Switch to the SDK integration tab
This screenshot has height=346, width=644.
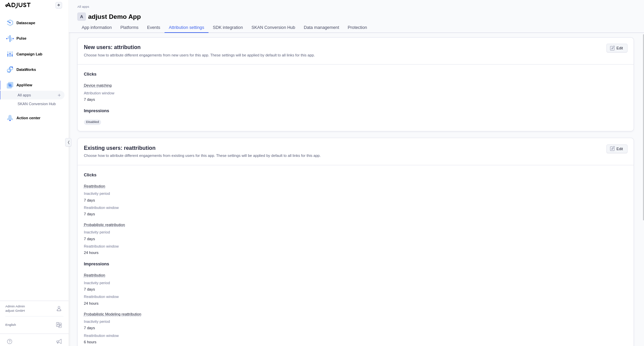pyautogui.click(x=228, y=28)
